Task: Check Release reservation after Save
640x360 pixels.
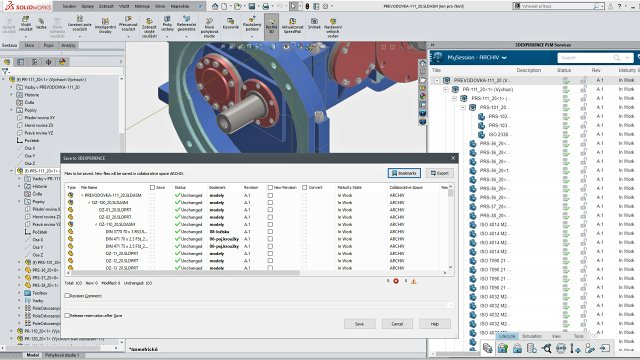Action: click(x=67, y=316)
